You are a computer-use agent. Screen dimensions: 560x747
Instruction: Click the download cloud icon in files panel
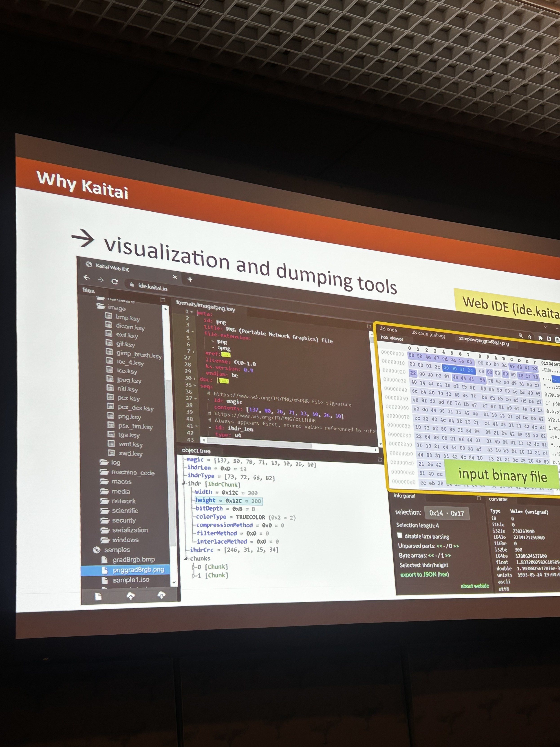(x=161, y=595)
